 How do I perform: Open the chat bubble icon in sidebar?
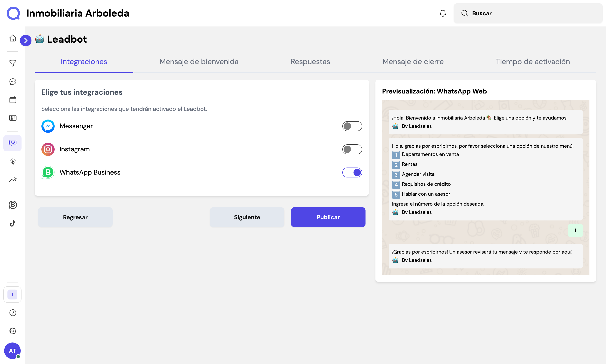13,81
